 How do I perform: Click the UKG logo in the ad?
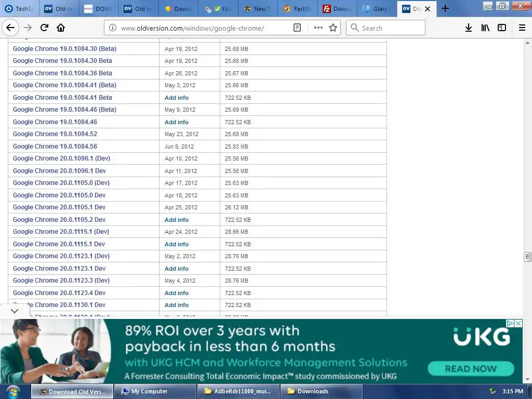[482, 337]
